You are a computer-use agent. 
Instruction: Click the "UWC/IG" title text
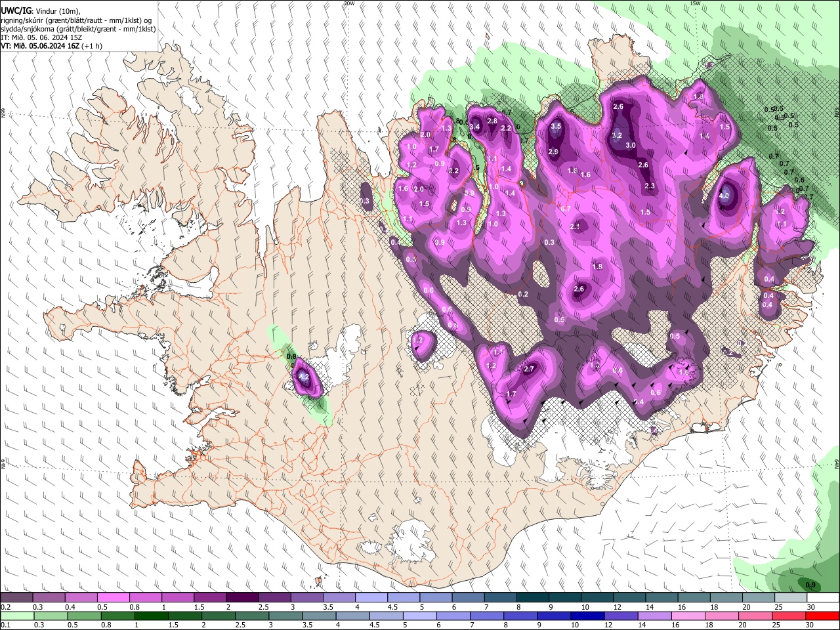coord(16,10)
